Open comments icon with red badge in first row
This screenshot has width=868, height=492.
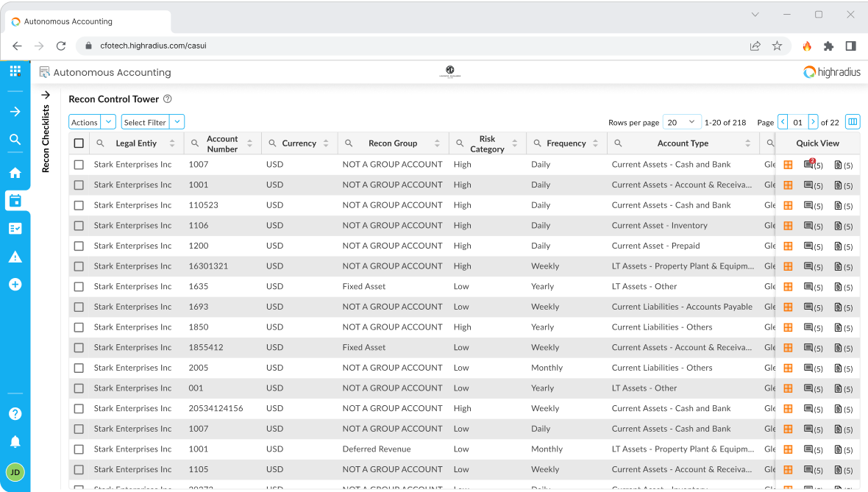[813, 165]
